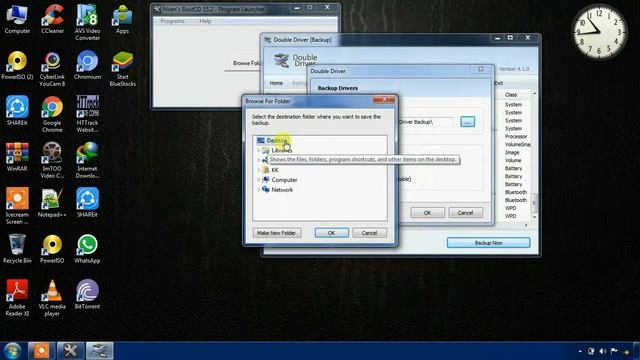Click Cancel in Backup Drivers dialog
This screenshot has width=640, height=360.
point(465,213)
